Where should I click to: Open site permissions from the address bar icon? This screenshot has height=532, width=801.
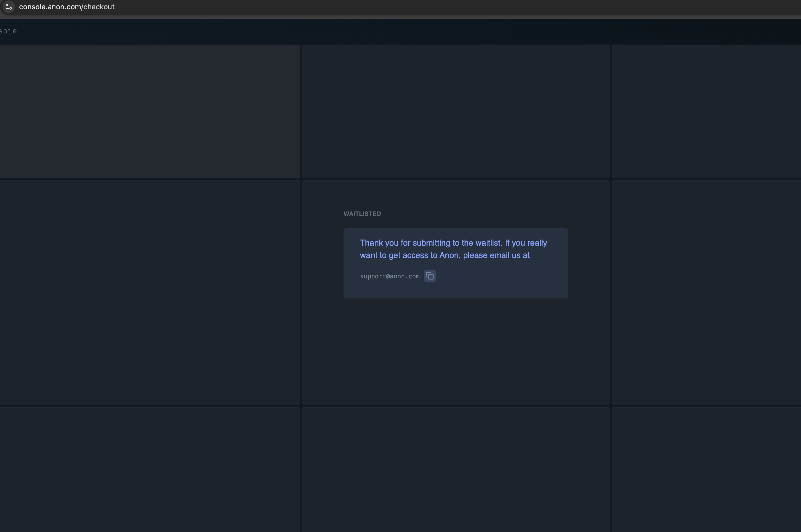(9, 6)
